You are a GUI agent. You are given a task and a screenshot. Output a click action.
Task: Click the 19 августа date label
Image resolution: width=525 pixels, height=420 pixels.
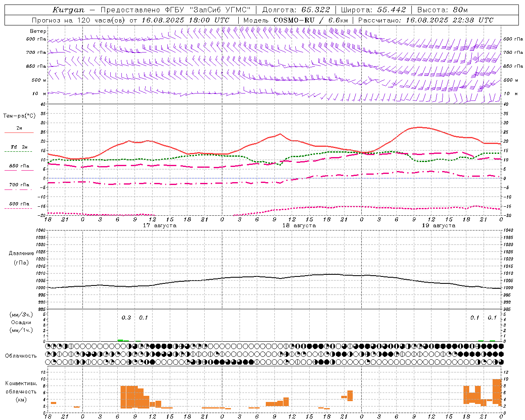coord(438,226)
